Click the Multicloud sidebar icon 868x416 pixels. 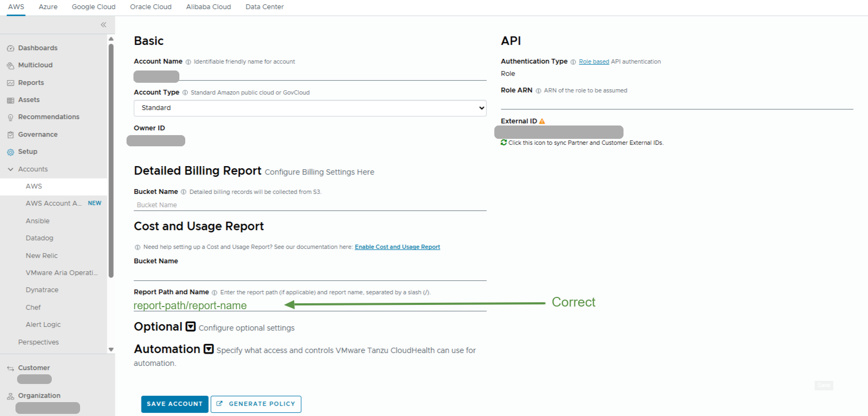(10, 66)
